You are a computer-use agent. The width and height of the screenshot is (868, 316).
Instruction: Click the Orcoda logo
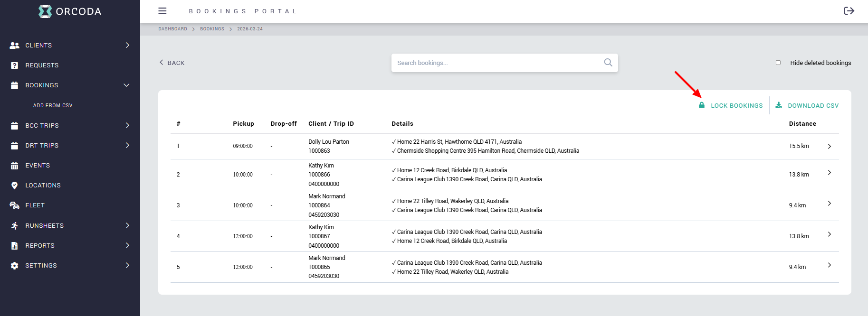click(70, 11)
